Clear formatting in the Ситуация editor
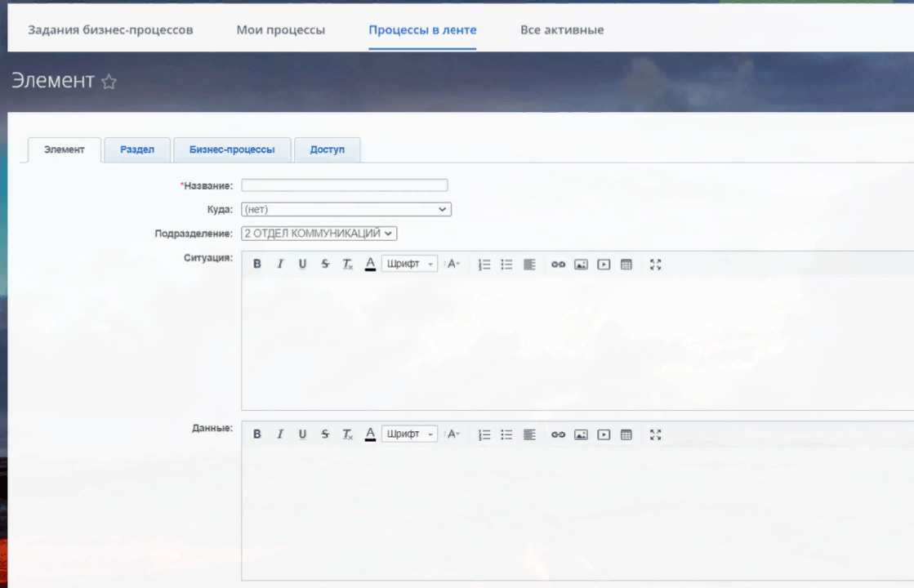Screen dimensions: 914x588 click(x=347, y=264)
